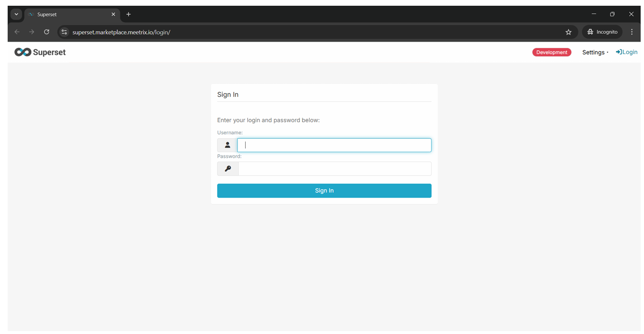Click the Superset infinity logo
This screenshot has width=644, height=334.
(x=22, y=52)
